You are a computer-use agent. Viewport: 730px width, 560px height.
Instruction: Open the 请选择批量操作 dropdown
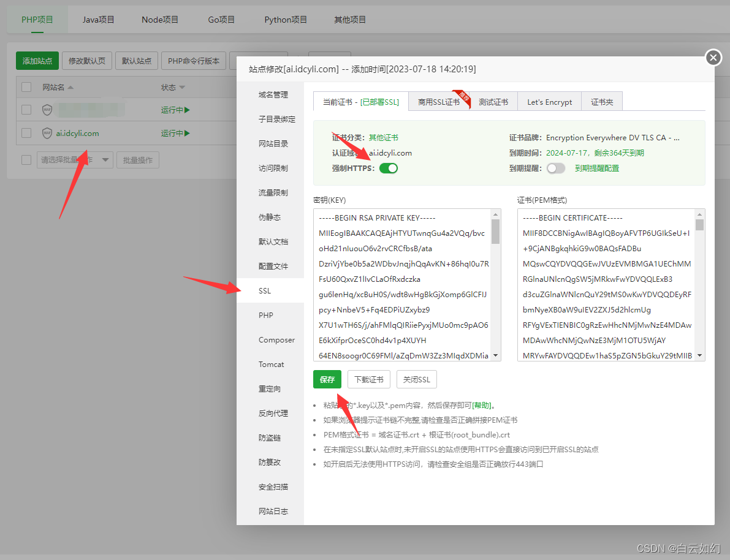(75, 160)
